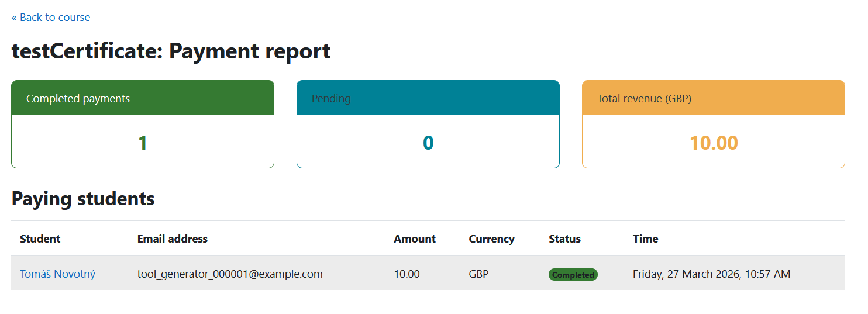Click the Email address column header
Image resolution: width=868 pixels, height=314 pixels.
point(172,239)
